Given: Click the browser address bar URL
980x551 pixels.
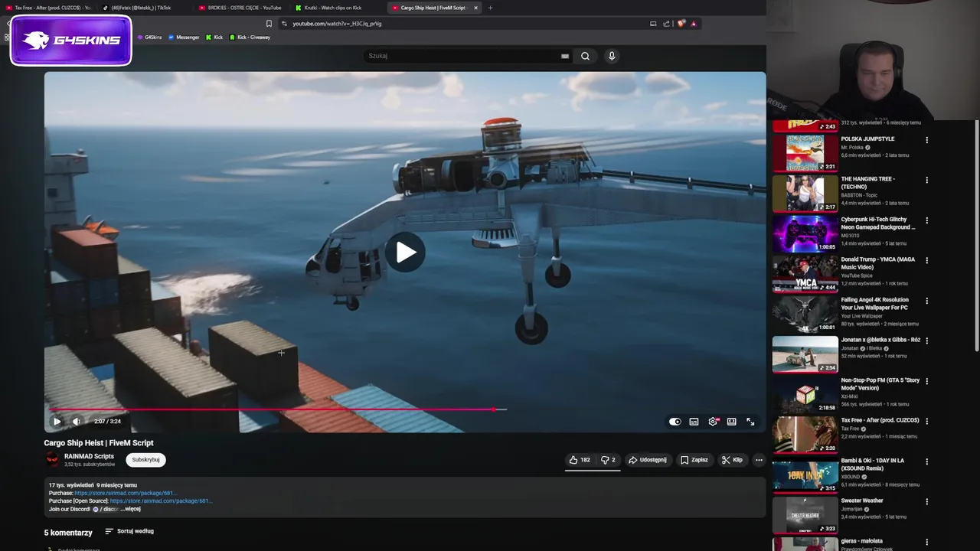Looking at the screenshot, I should (x=337, y=24).
